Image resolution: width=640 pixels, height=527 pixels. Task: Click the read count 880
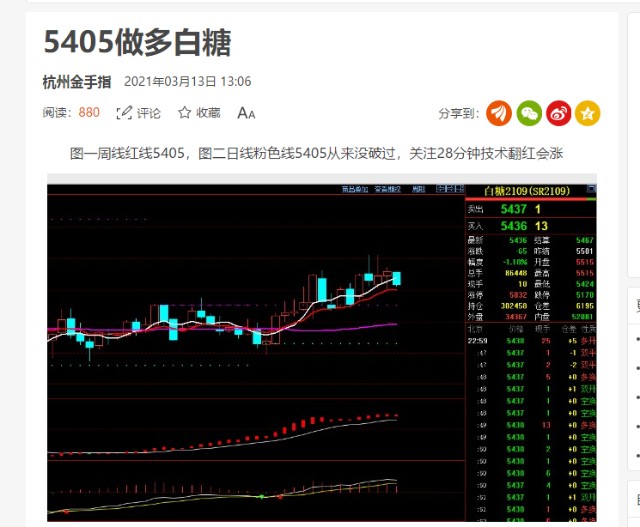89,113
